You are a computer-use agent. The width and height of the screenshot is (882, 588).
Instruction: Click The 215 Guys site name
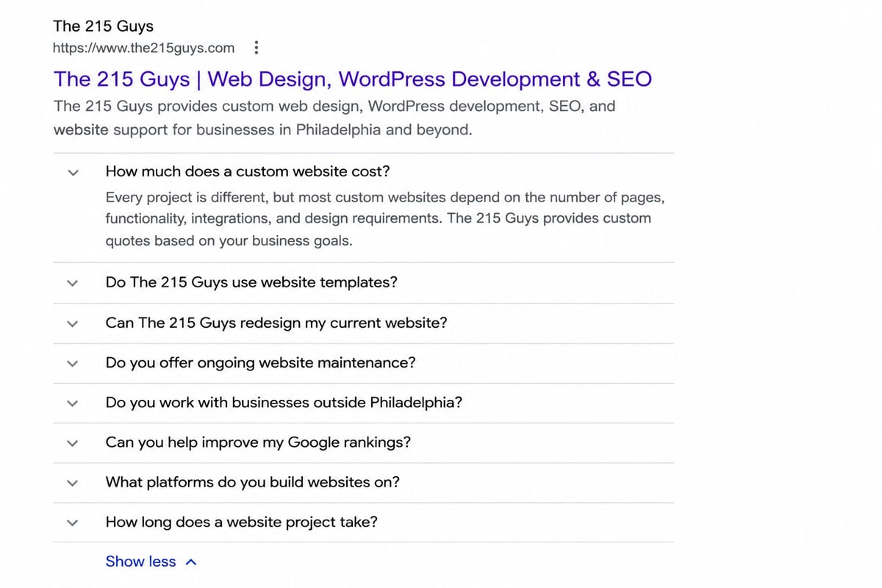tap(104, 26)
